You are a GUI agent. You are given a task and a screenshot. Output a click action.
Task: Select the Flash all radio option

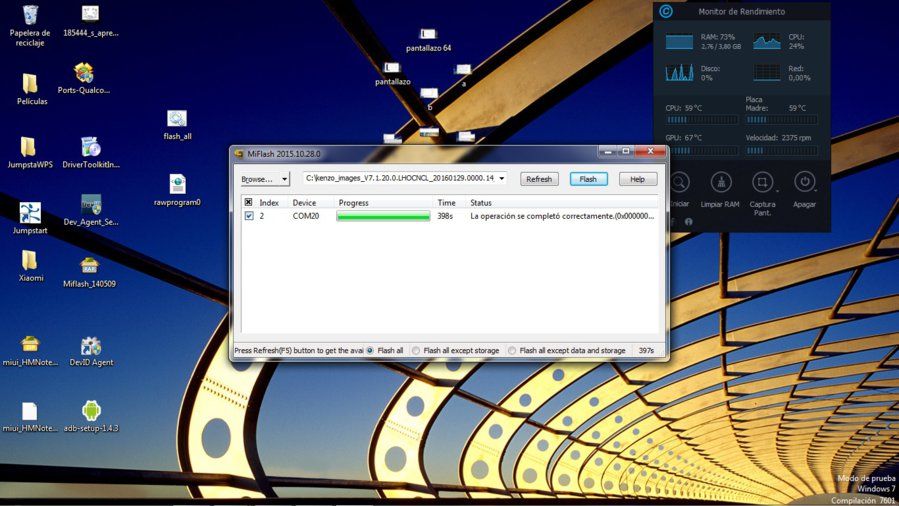(x=370, y=350)
